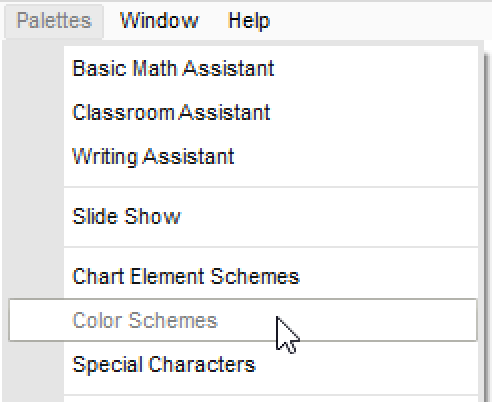
Task: Select Chart Element Schemes entry
Action: 243,276
